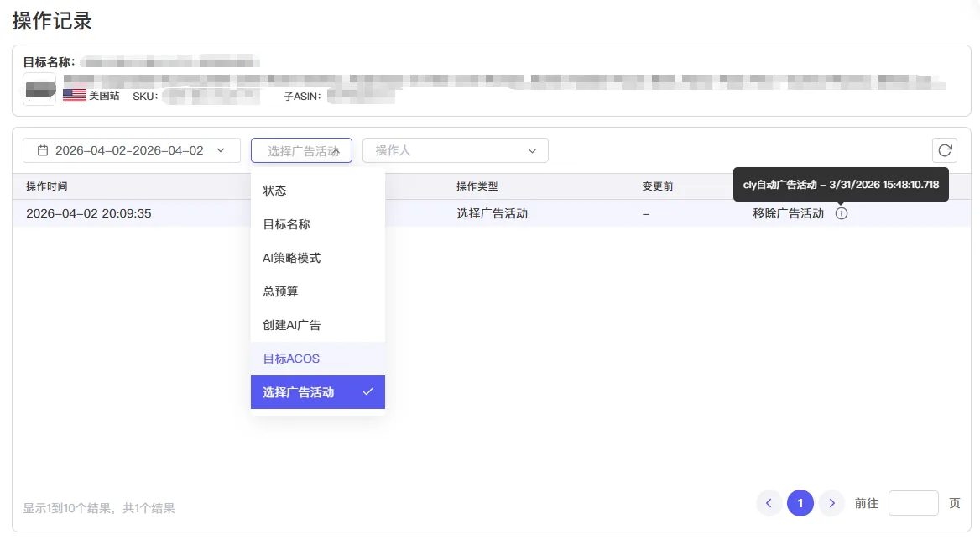Pick 目标ACOS option
Screen dimensions: 980x540
(317, 359)
